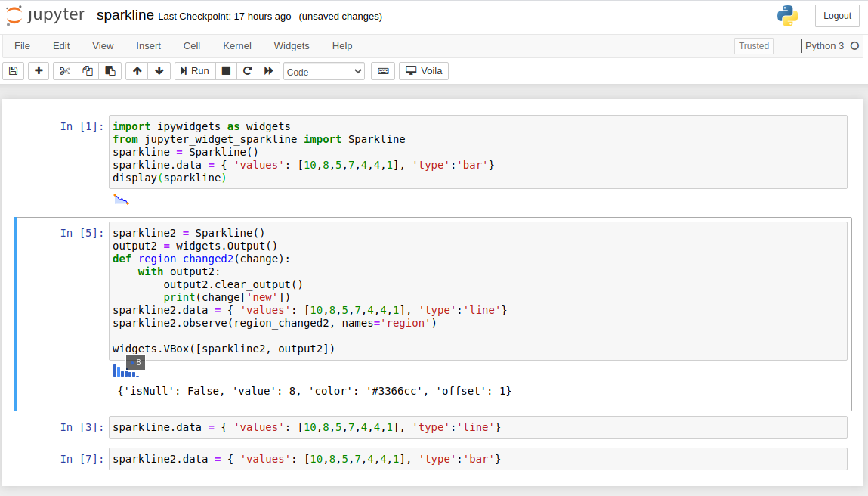
Task: Restart kernel and run all icon
Action: point(268,71)
